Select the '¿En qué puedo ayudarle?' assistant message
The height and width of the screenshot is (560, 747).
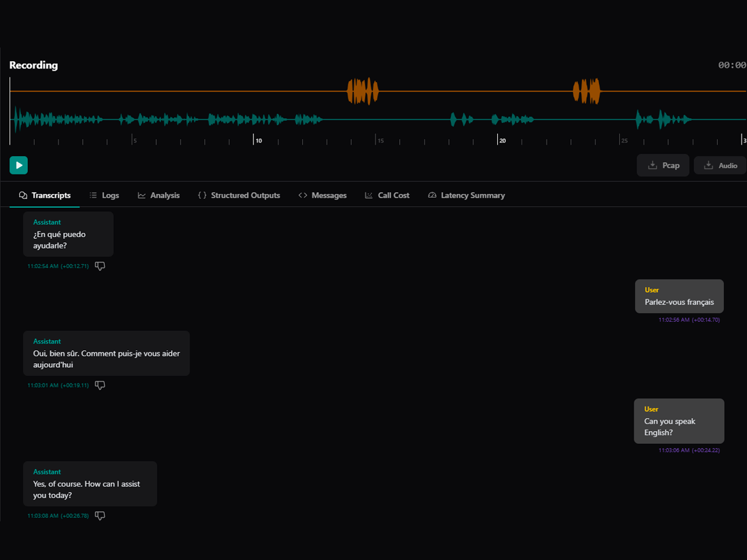[x=68, y=234]
